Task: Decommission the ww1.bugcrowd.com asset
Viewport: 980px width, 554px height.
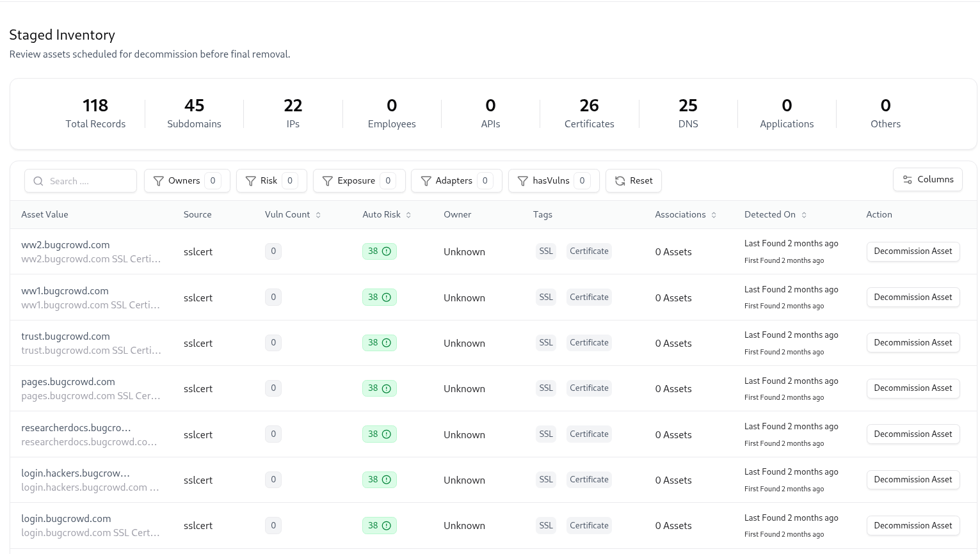Action: click(x=913, y=297)
